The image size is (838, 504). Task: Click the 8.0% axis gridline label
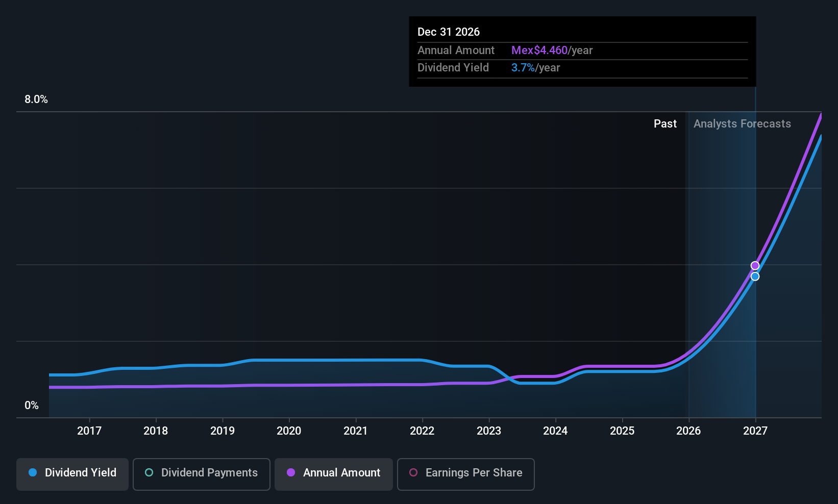[36, 99]
